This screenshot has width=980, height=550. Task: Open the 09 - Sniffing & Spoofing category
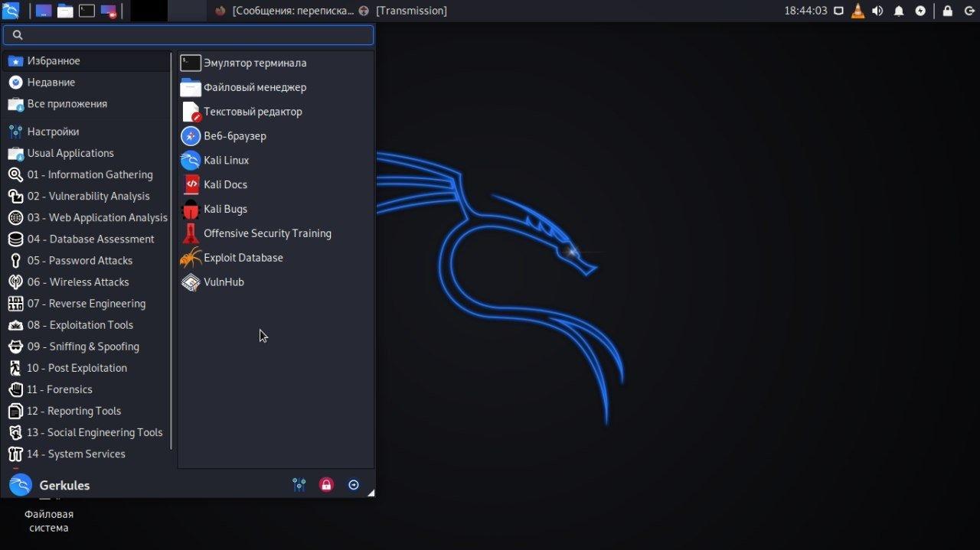coord(87,346)
